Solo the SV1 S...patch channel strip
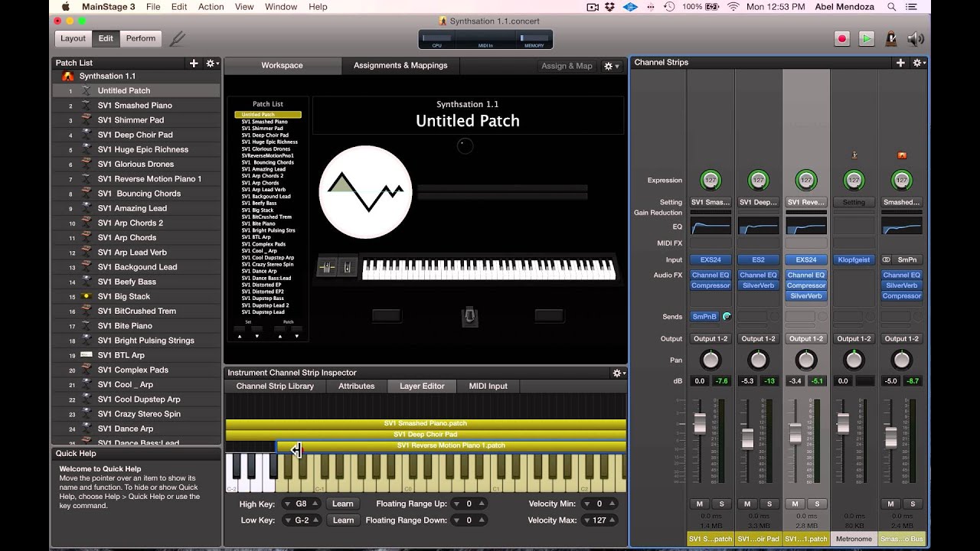Viewport: 980px width, 551px height. 721,504
